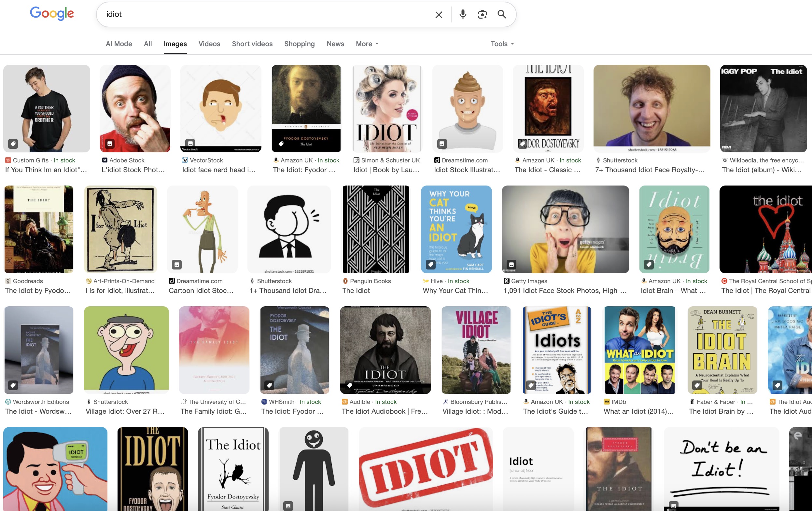This screenshot has width=812, height=511.
Task: Open the News tab
Action: 335,44
